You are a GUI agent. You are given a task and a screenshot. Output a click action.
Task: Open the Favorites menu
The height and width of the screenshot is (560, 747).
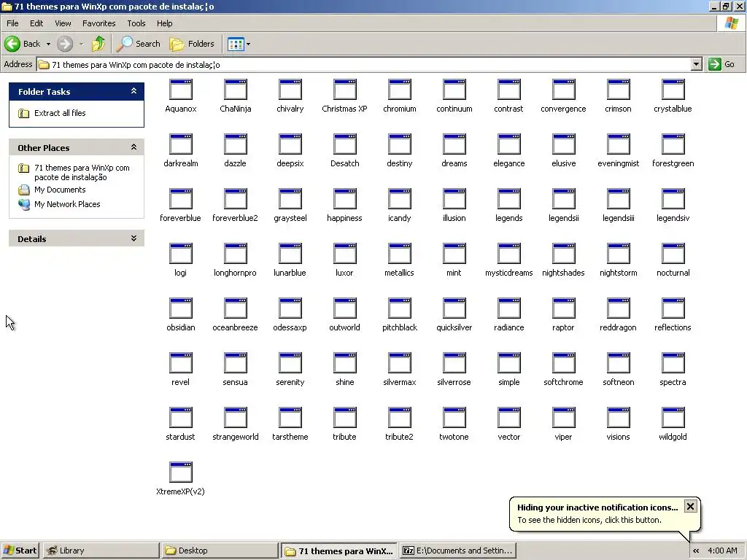98,23
